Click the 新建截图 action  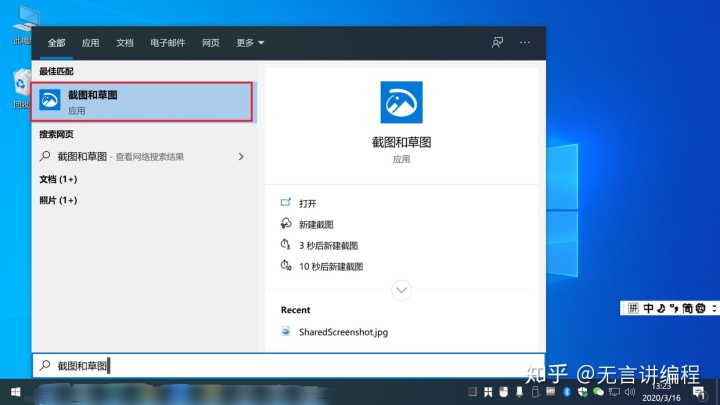click(x=316, y=225)
